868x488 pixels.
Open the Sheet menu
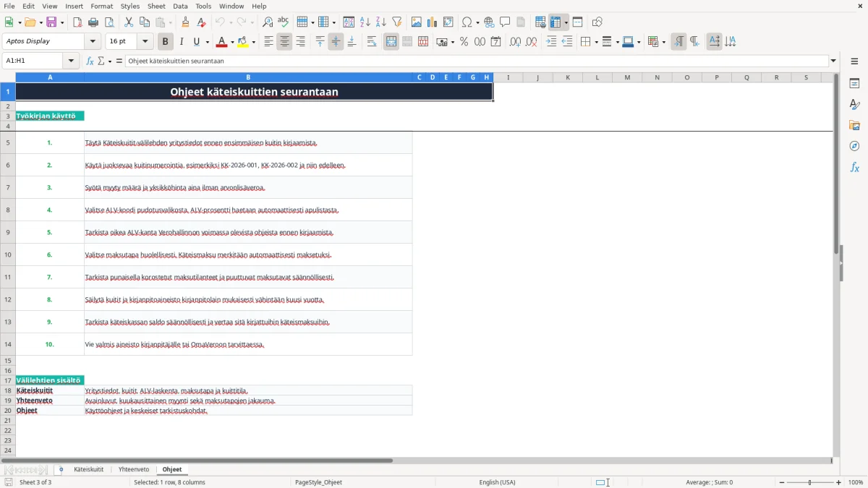pos(156,6)
